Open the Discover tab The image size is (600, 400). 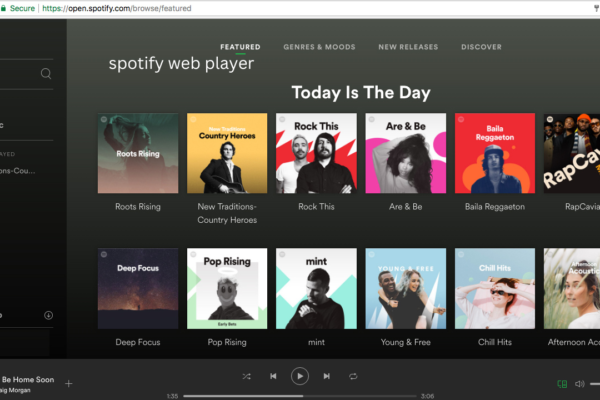tap(481, 47)
